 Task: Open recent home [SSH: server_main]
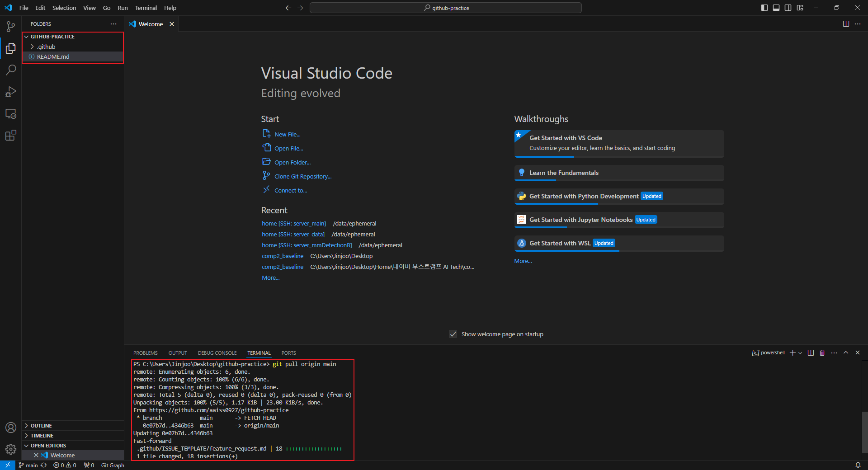pos(294,223)
